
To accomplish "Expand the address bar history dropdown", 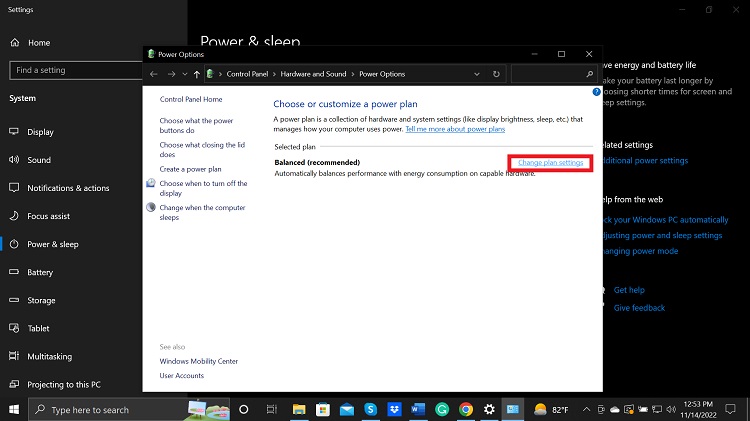I will tap(478, 74).
